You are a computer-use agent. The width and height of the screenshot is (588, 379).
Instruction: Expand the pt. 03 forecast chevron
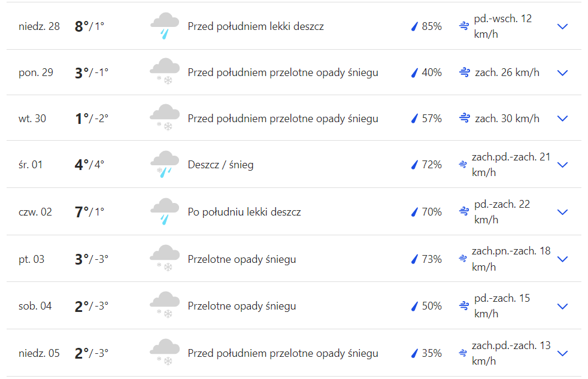(562, 259)
